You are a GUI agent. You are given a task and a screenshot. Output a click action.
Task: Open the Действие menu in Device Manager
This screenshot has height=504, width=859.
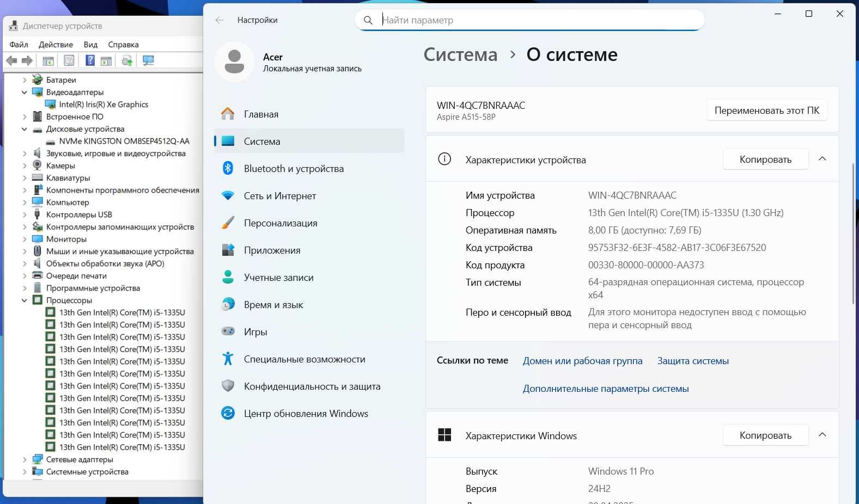56,45
